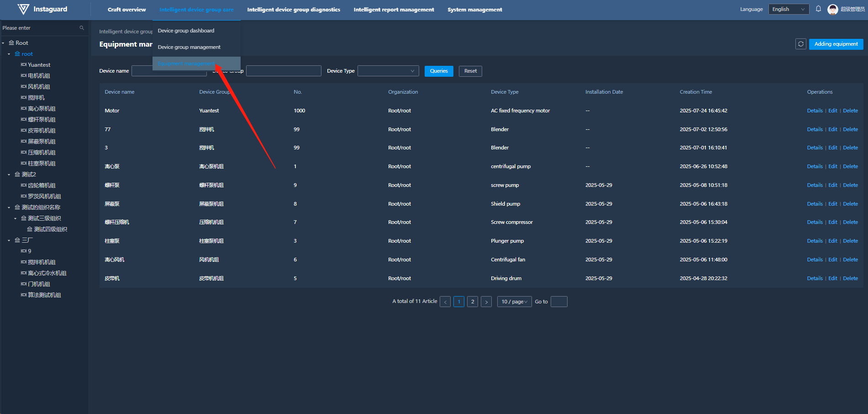Delete the 螺杆泵 device row
868x414 pixels.
click(x=850, y=185)
